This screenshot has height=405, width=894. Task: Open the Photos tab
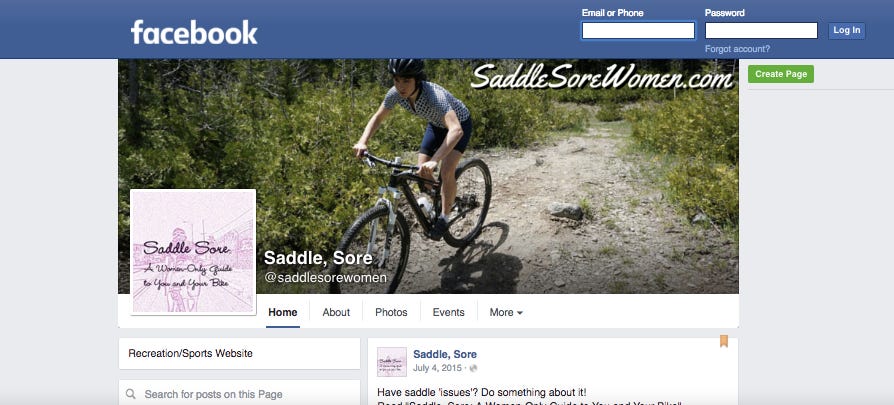[x=391, y=312]
